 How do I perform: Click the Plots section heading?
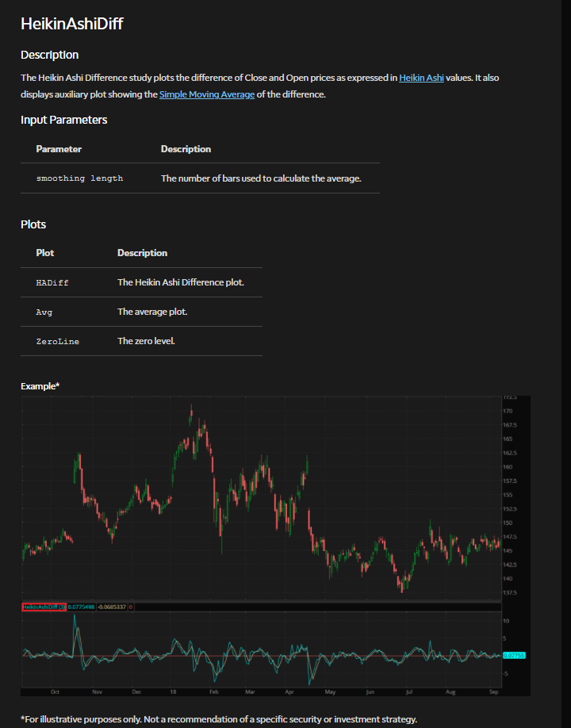[33, 224]
